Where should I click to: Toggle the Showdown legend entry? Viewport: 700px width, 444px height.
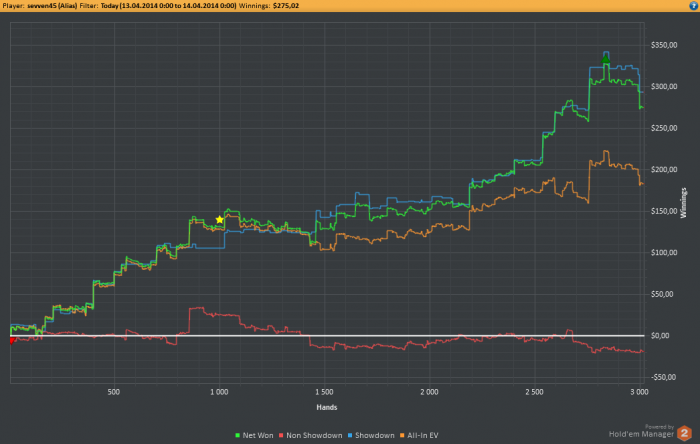(x=371, y=435)
